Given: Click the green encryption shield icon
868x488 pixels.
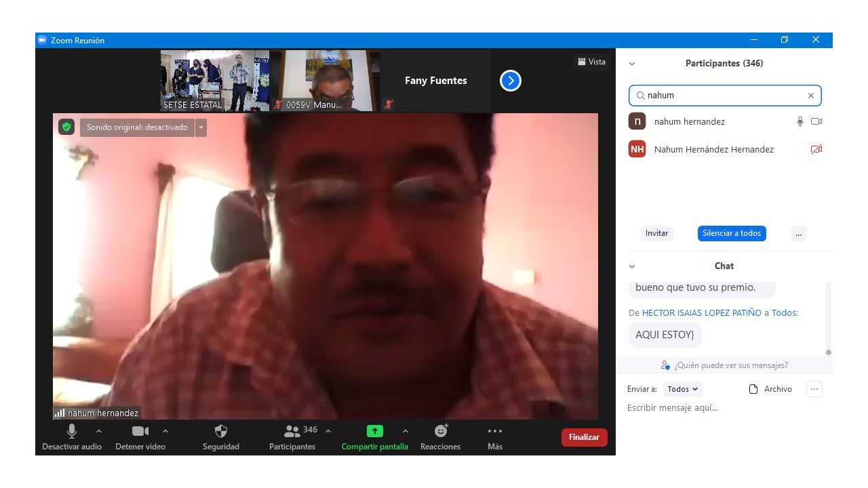Looking at the screenshot, I should click(x=66, y=127).
